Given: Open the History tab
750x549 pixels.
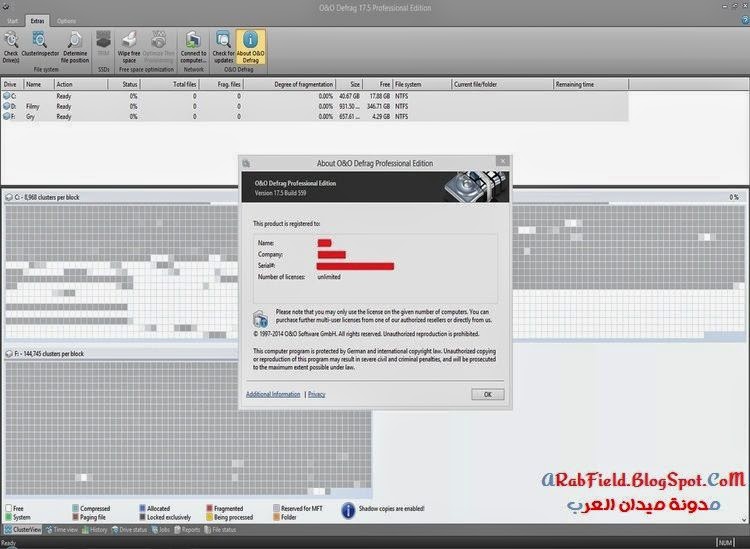Looking at the screenshot, I should tap(95, 530).
